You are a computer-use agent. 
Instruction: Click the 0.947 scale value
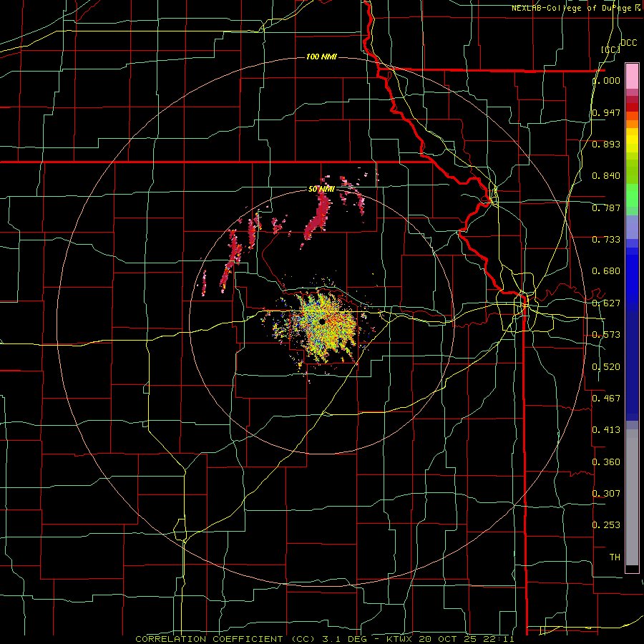click(606, 112)
